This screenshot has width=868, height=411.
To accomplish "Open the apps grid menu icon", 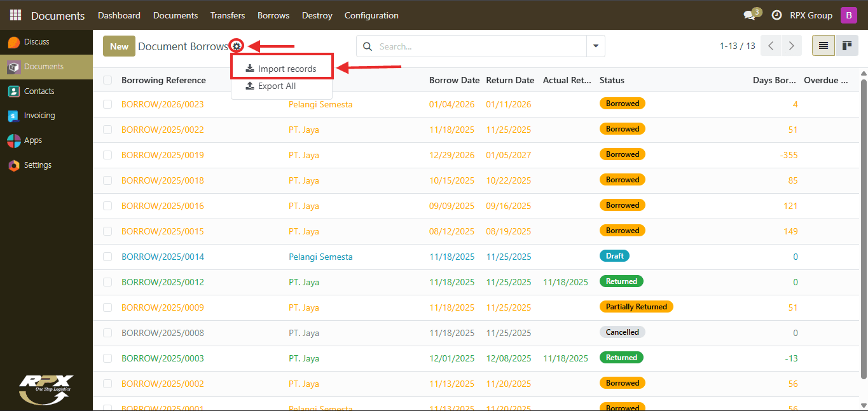I will tap(15, 15).
